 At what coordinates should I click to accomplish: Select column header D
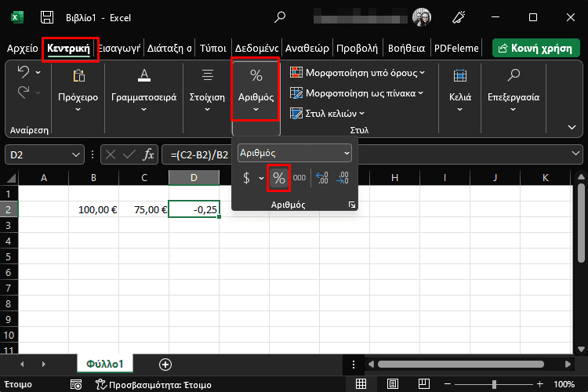click(x=194, y=177)
